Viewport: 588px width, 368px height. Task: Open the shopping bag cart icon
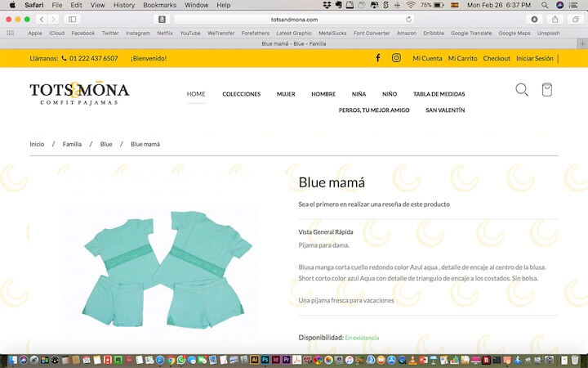(x=547, y=90)
